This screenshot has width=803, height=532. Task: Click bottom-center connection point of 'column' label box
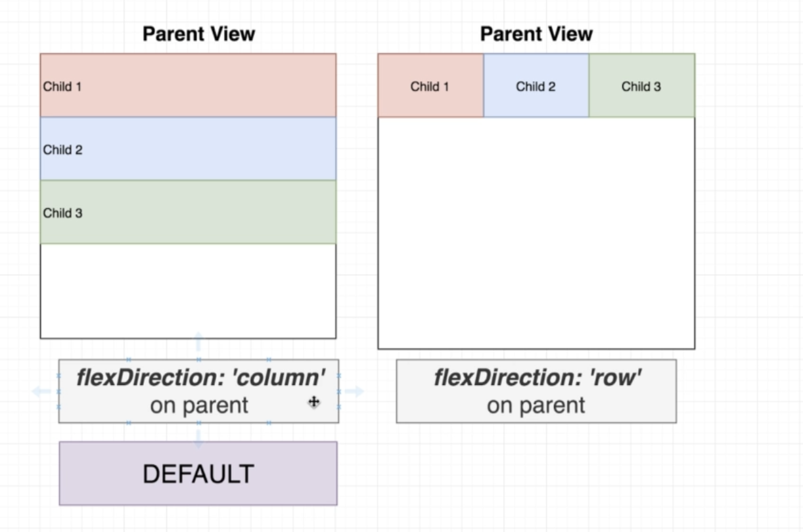point(198,423)
